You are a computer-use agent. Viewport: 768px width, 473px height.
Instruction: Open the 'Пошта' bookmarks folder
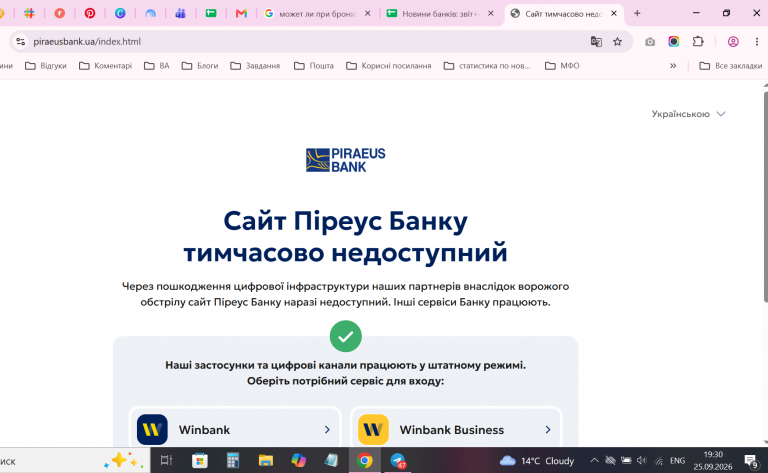[313, 66]
